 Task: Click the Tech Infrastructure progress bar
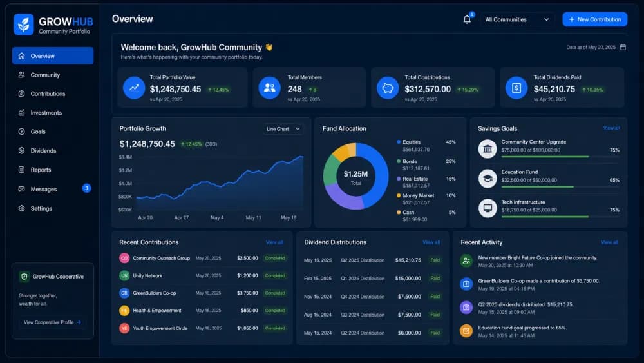(560, 217)
